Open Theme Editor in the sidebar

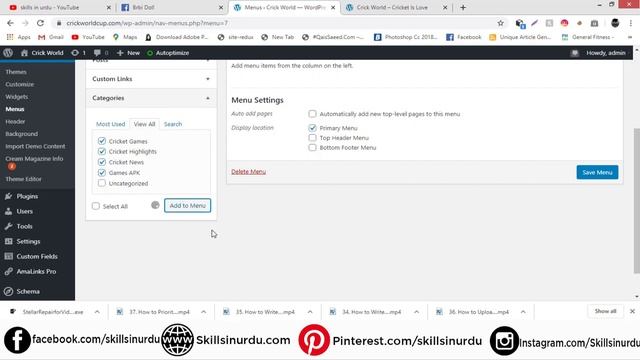23,179
